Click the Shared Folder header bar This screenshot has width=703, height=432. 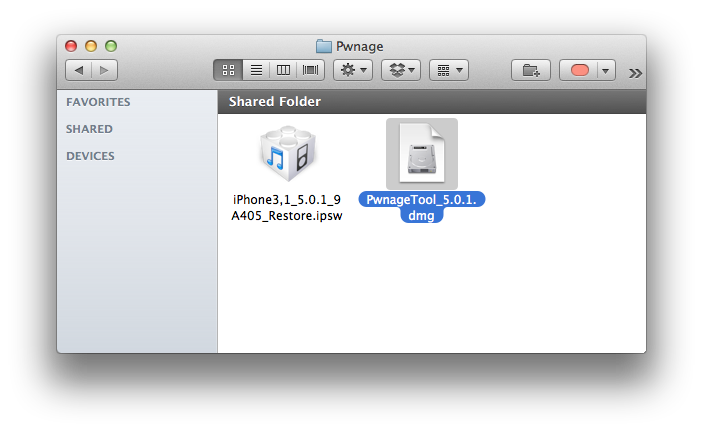coord(431,102)
